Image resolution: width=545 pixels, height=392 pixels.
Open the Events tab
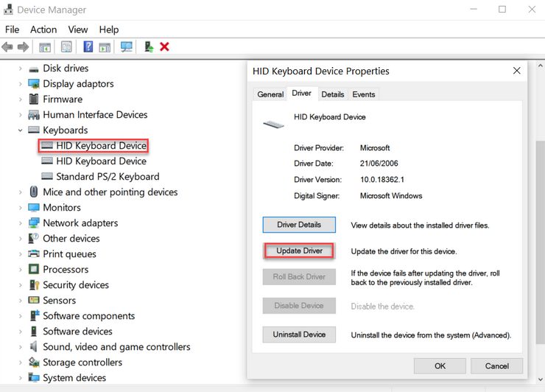pos(364,94)
